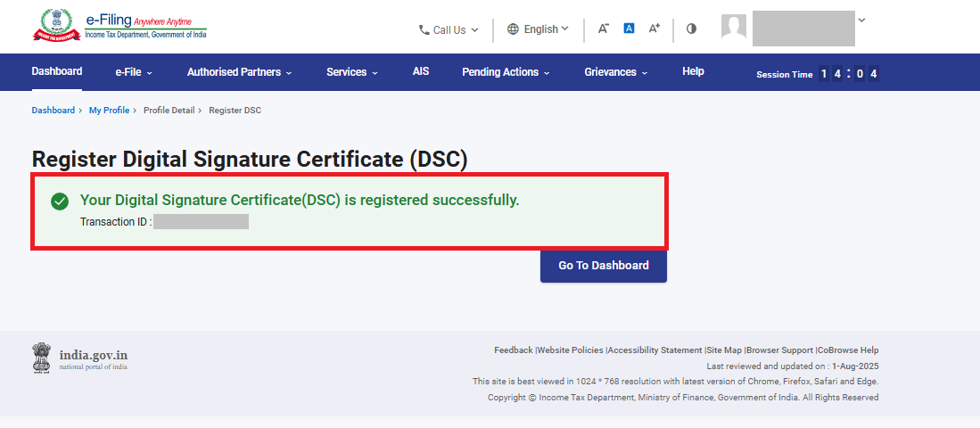
Task: Open the Accessibility Statement footer link
Action: click(x=655, y=350)
